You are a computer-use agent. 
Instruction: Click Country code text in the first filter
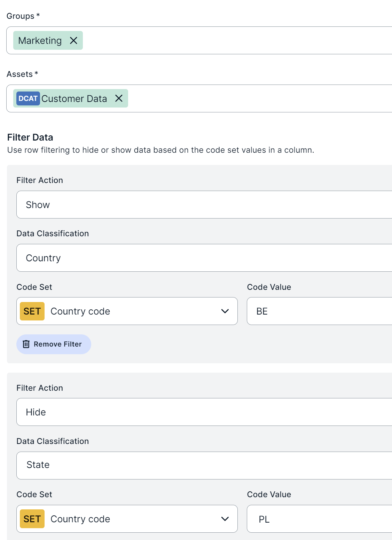80,311
